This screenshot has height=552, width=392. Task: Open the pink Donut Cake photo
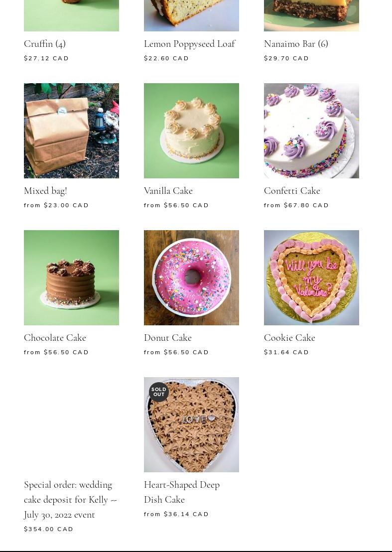coord(191,277)
